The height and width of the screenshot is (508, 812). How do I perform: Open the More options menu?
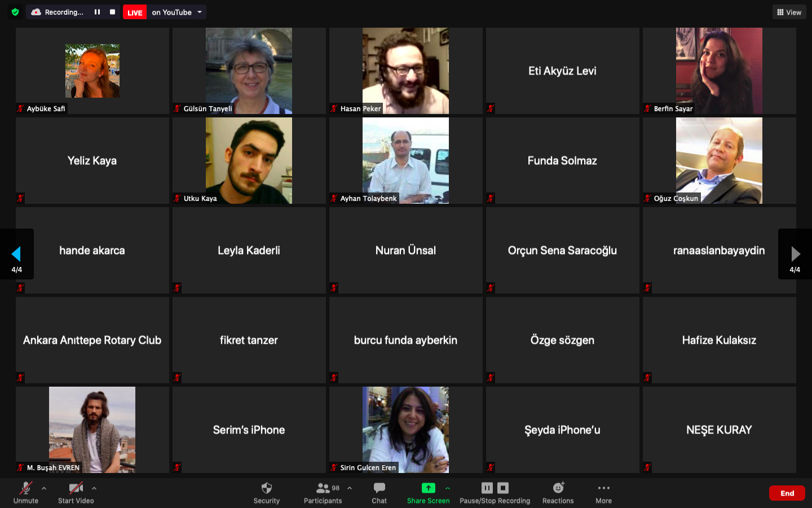tap(604, 492)
